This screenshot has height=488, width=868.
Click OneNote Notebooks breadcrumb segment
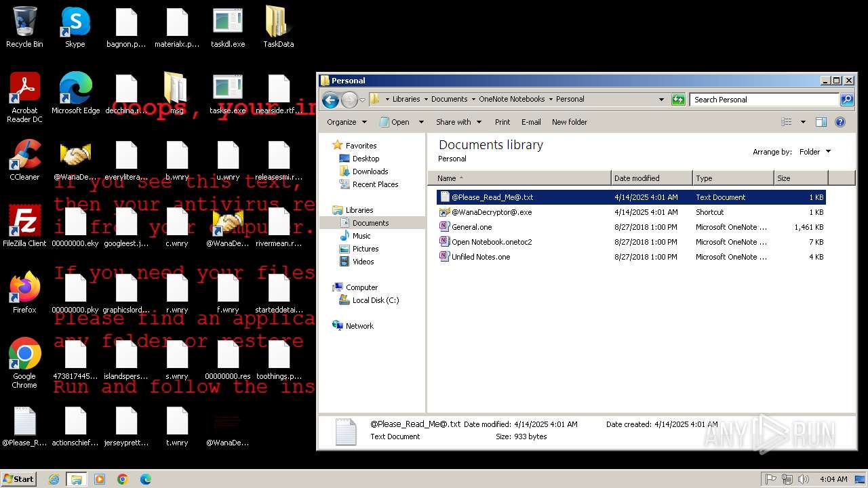point(512,99)
